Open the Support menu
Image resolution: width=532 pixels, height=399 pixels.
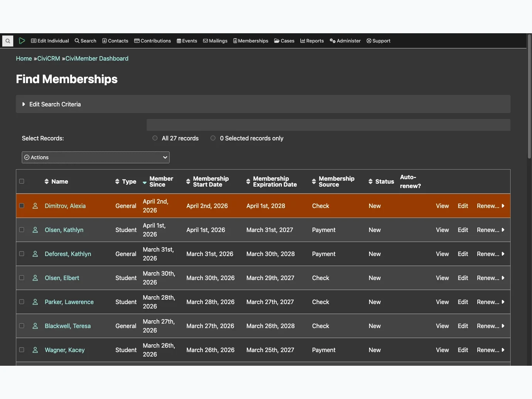click(378, 41)
